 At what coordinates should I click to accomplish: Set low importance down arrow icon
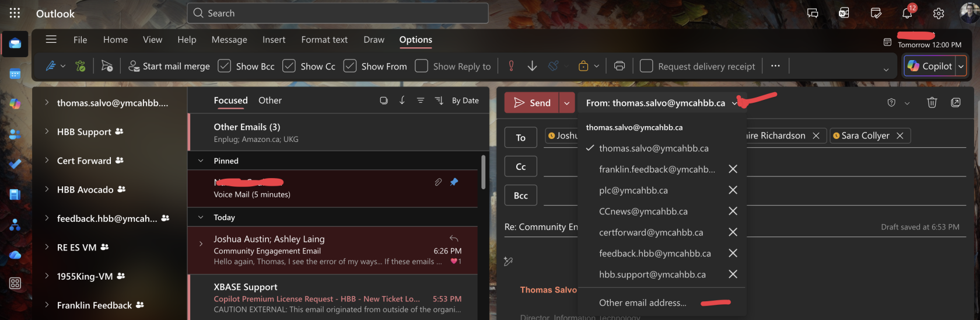coord(532,66)
